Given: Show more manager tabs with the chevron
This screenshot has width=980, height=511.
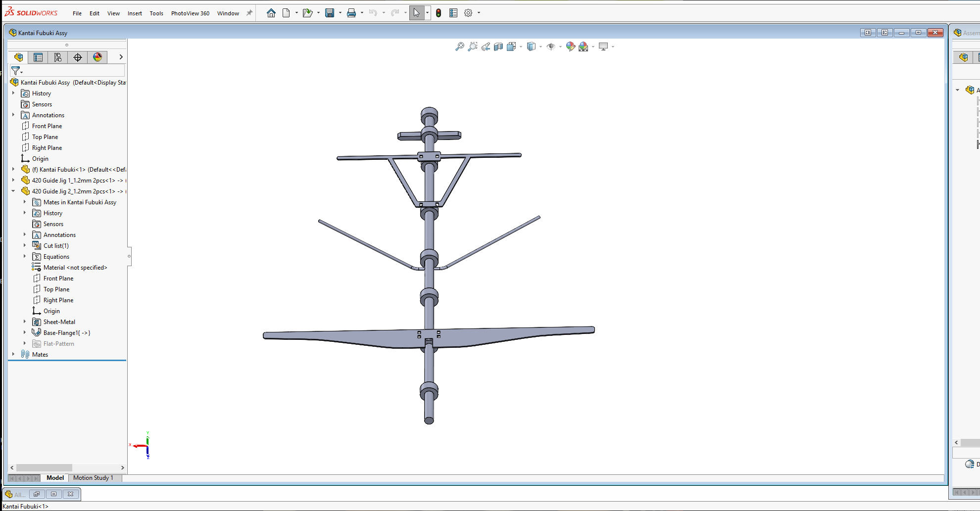Looking at the screenshot, I should (121, 57).
